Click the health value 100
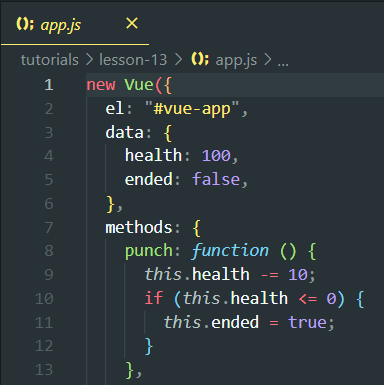 coord(216,156)
